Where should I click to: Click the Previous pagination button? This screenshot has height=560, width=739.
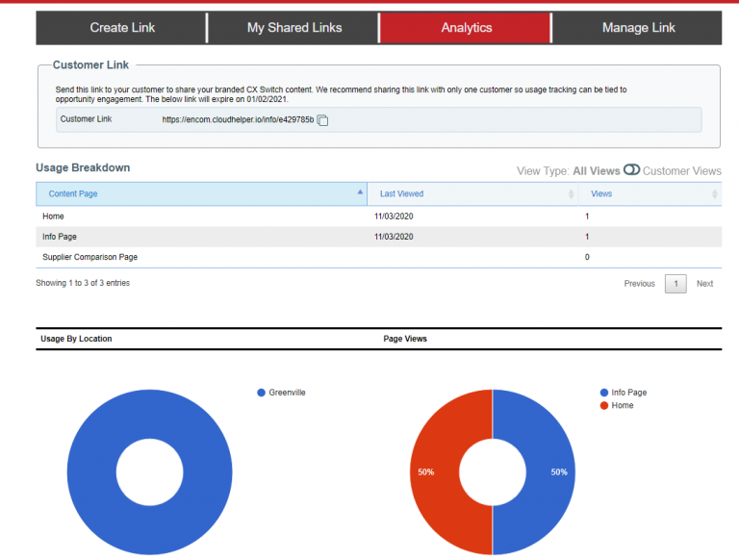click(x=639, y=284)
